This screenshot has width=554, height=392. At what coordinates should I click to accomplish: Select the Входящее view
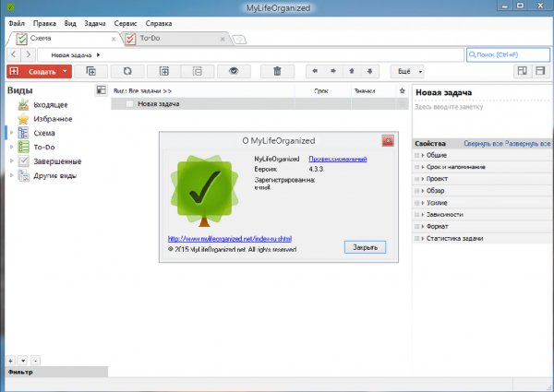[51, 105]
